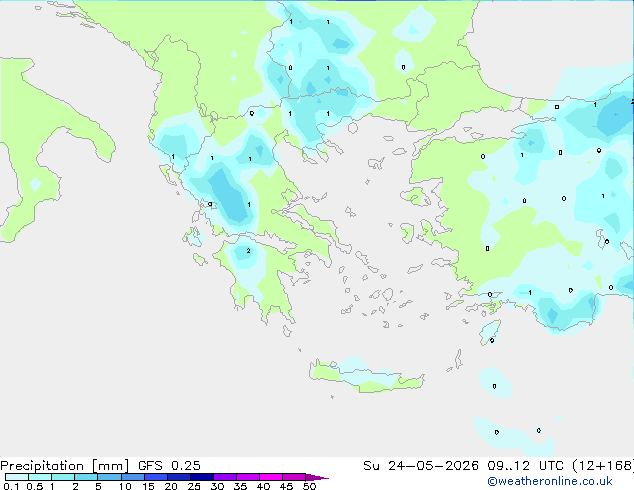Select the 2–5 mm legend swatch

coord(86,477)
